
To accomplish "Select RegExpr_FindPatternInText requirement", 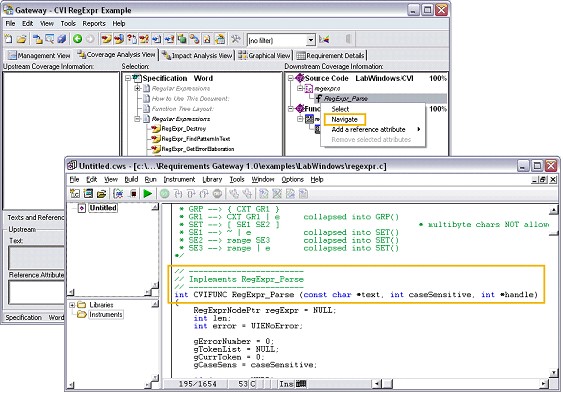I will [196, 139].
